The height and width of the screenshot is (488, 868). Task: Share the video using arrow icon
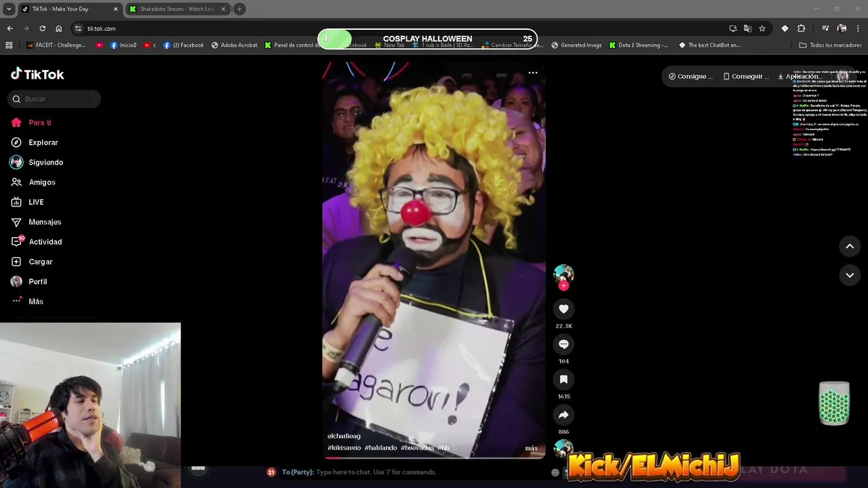click(564, 415)
